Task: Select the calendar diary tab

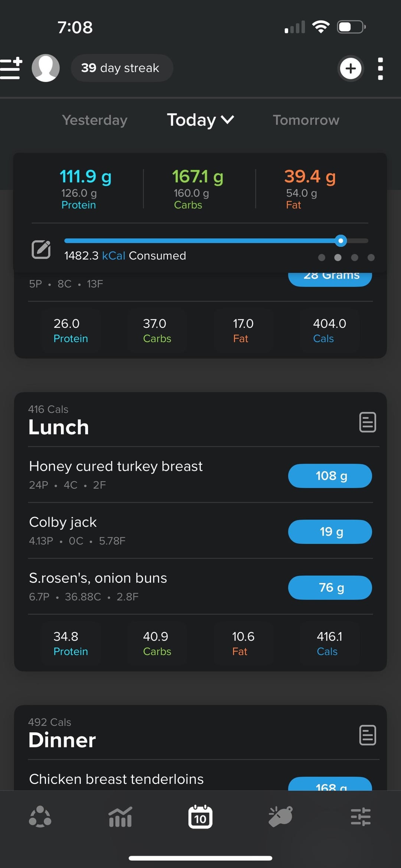Action: click(x=200, y=816)
